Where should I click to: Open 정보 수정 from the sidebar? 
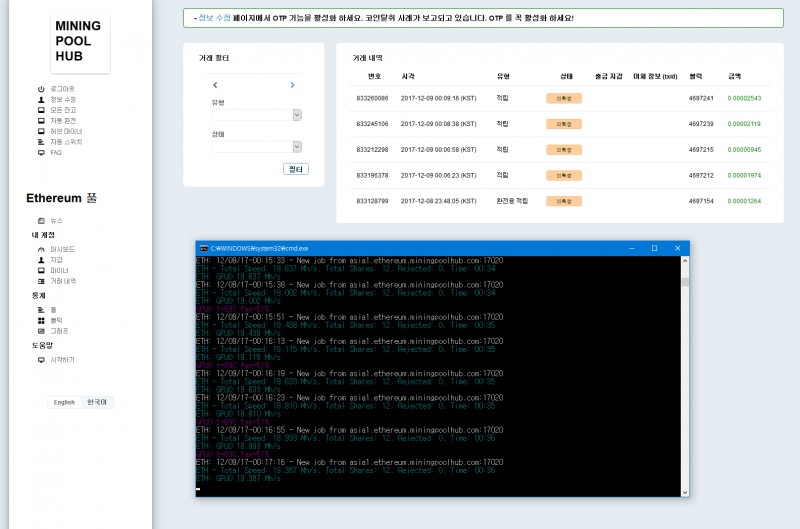(x=62, y=100)
